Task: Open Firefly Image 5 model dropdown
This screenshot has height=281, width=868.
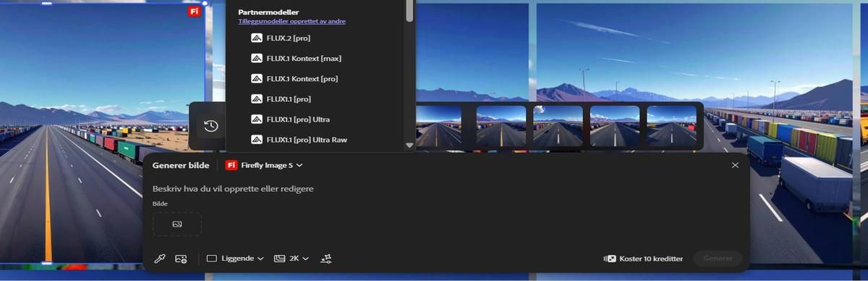Action: [x=264, y=165]
